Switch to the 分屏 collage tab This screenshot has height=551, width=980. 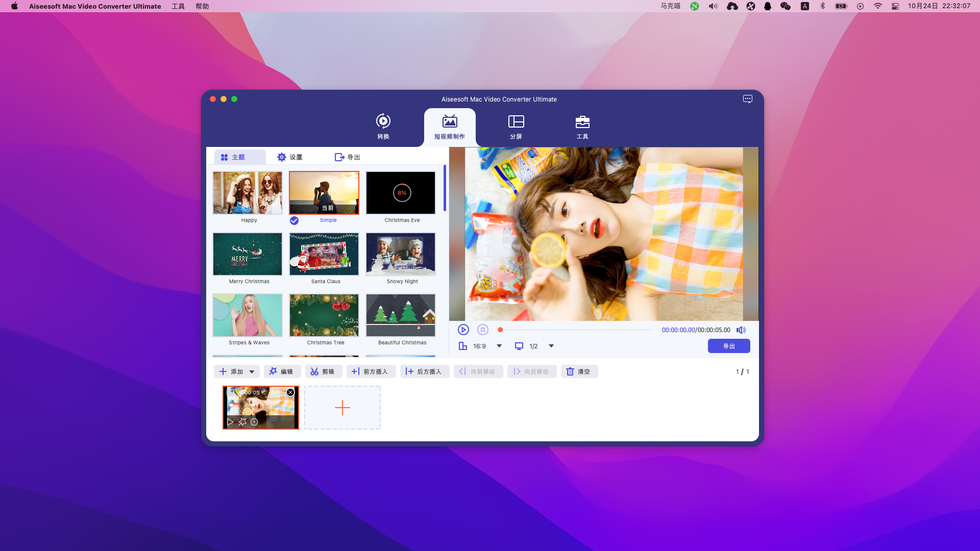click(516, 127)
